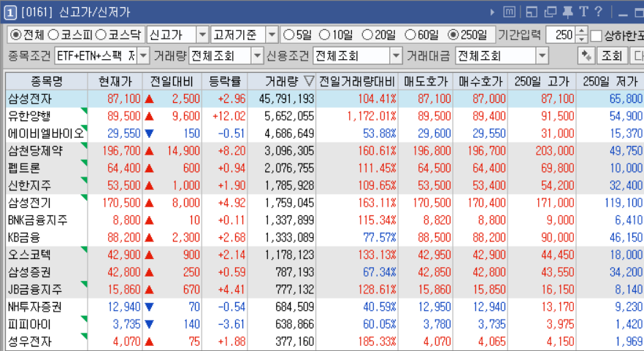Click the 거래량 sort descending triangle icon
The width and height of the screenshot is (644, 351).
click(309, 81)
